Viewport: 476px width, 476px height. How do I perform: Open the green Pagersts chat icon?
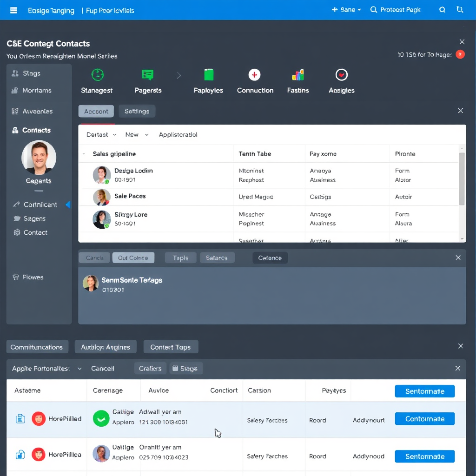(x=148, y=75)
